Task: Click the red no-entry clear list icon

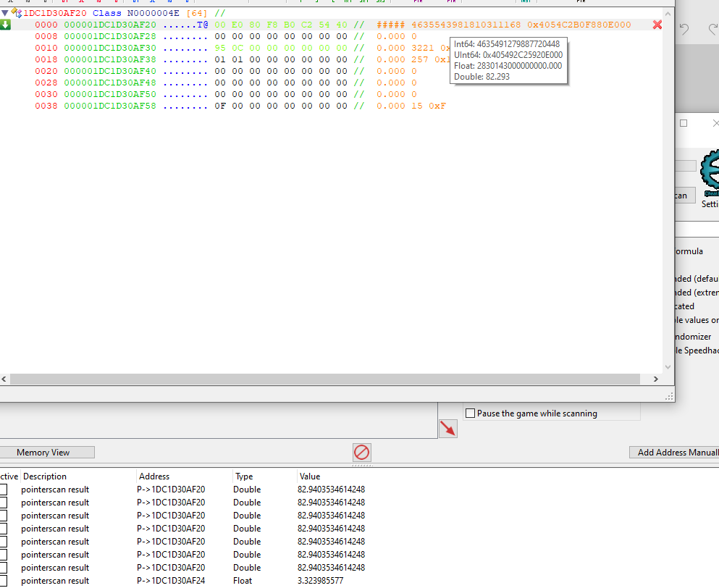Action: (x=361, y=453)
